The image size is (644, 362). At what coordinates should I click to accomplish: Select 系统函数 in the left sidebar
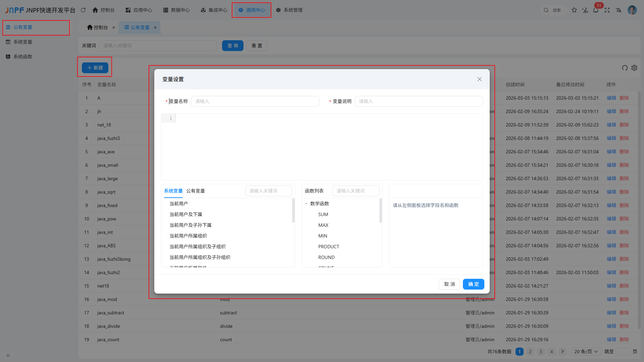(x=22, y=56)
